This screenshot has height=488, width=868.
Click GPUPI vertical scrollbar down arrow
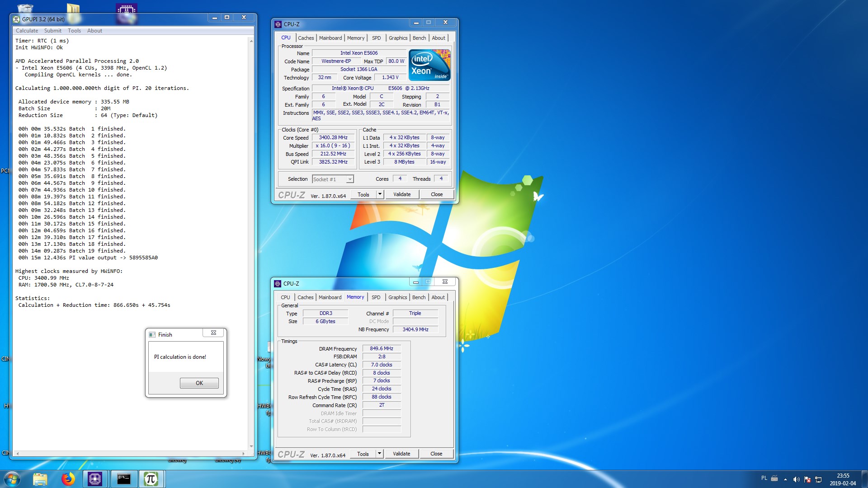click(x=251, y=446)
